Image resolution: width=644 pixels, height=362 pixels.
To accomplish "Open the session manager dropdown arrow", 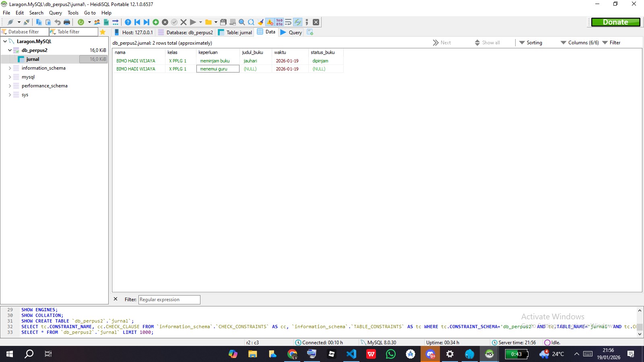I will [19, 22].
